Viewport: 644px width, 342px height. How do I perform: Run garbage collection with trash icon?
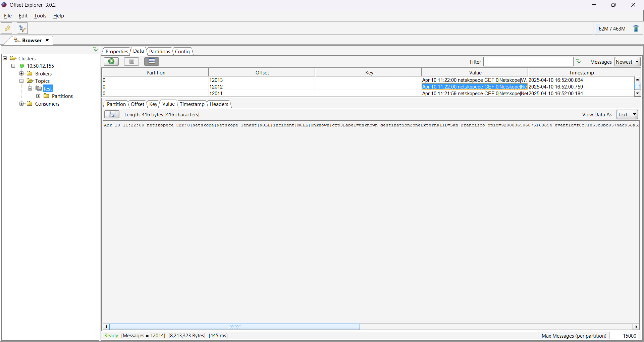coord(636,28)
